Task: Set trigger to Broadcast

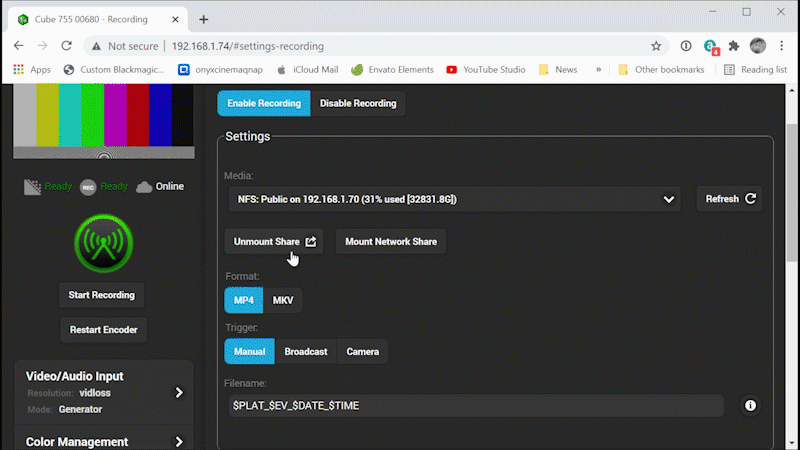Action: 305,352
